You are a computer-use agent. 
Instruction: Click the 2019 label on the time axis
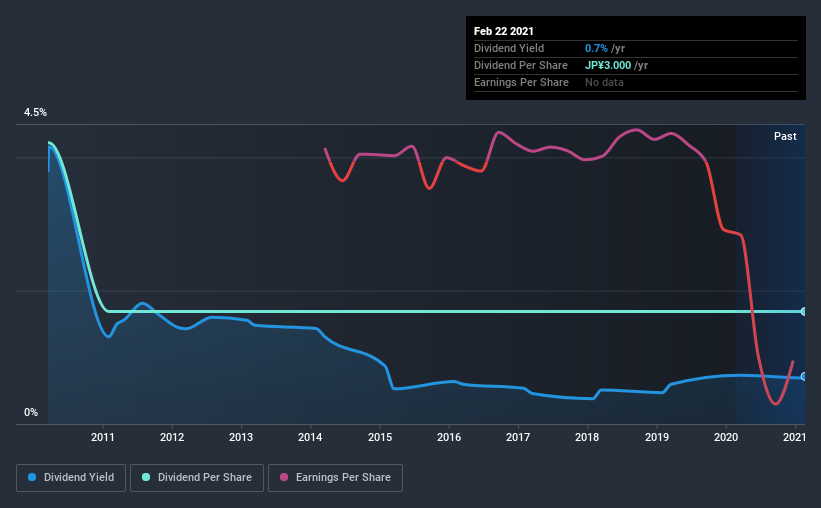tap(656, 437)
